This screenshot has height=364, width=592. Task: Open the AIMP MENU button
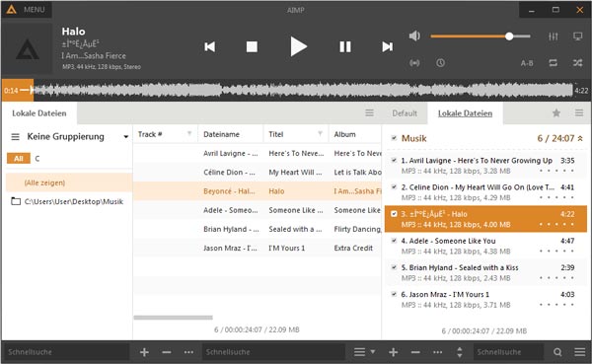click(27, 10)
